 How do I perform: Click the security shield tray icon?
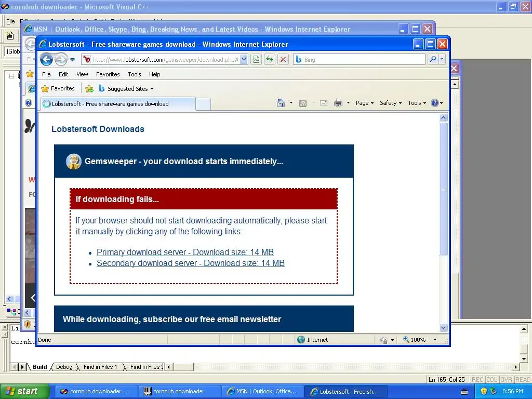click(484, 392)
